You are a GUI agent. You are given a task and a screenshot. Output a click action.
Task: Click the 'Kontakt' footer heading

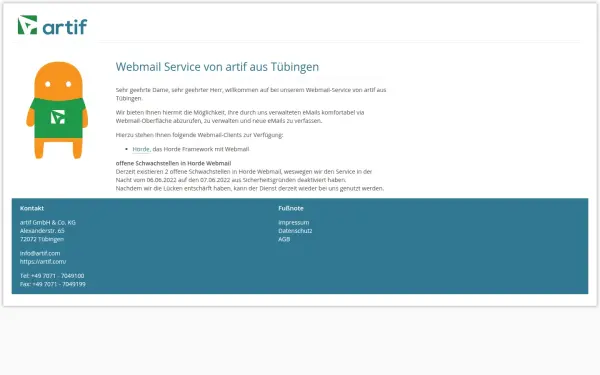pos(32,208)
